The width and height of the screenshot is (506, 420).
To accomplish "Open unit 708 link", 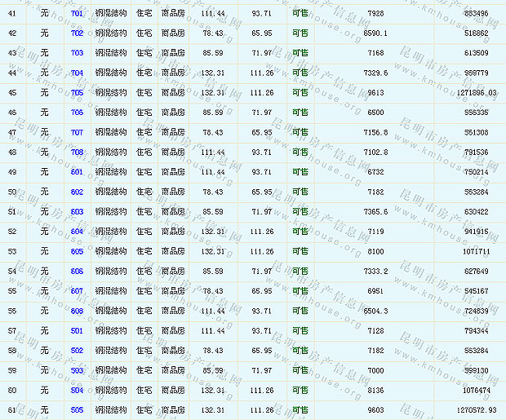I will (x=77, y=152).
